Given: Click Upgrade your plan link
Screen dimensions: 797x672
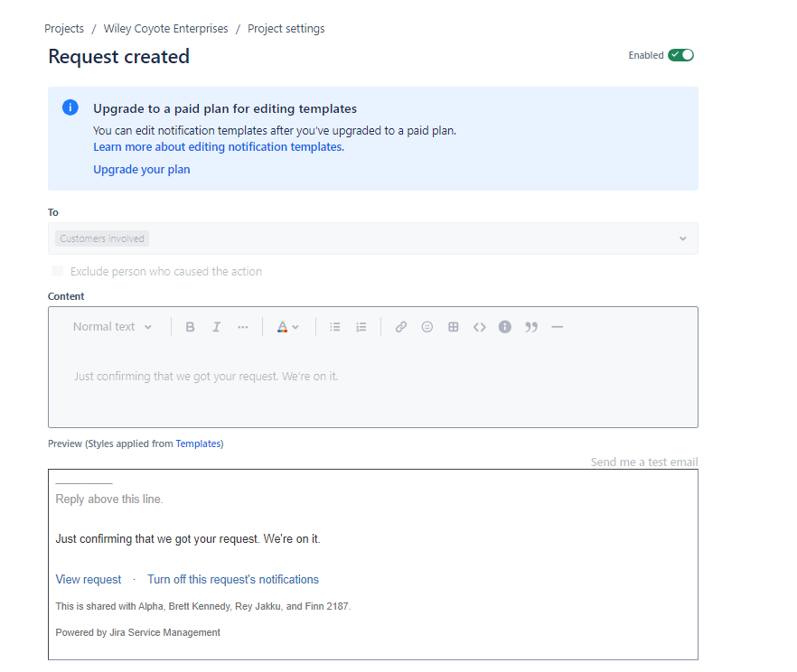Looking at the screenshot, I should pyautogui.click(x=141, y=169).
